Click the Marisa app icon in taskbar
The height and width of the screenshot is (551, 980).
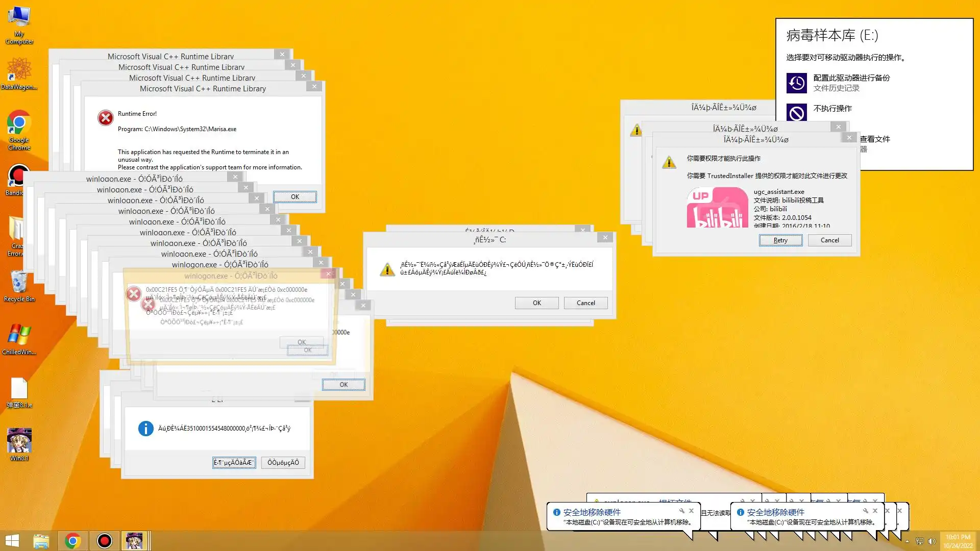point(134,541)
